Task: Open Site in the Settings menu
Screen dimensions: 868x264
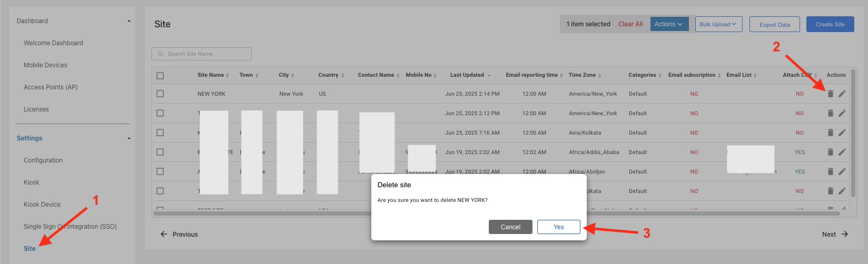Action: [29, 248]
